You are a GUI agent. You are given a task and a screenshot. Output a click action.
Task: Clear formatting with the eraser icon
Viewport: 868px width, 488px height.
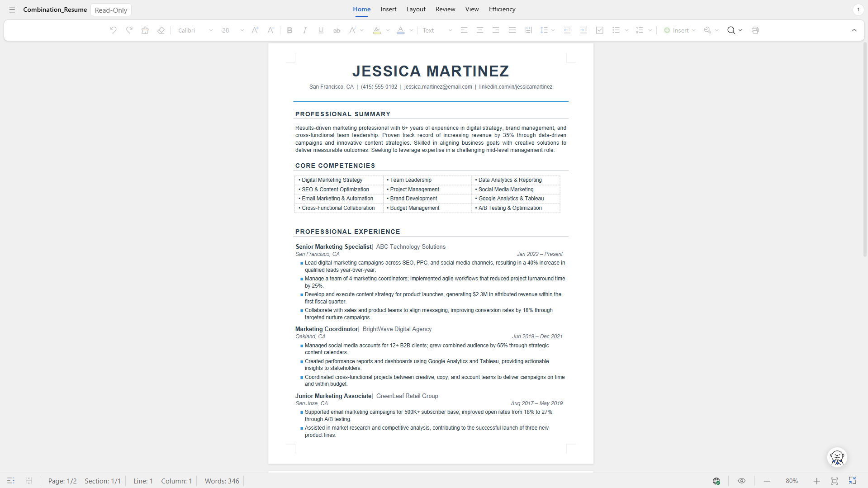click(x=161, y=30)
